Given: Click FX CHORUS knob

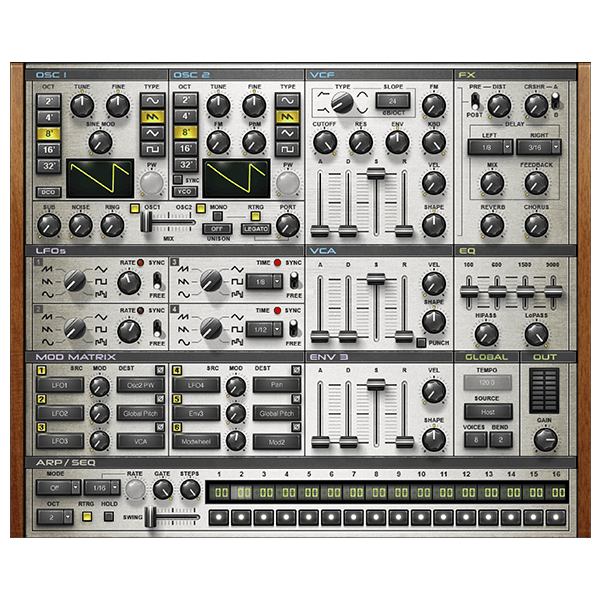Looking at the screenshot, I should 536,225.
